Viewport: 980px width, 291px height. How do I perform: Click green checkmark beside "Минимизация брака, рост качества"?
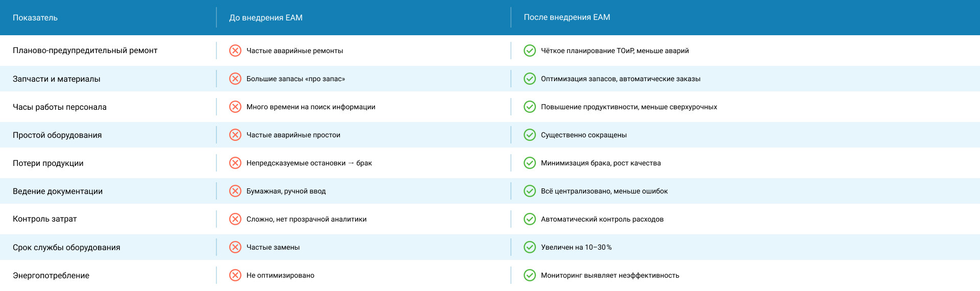pos(530,163)
